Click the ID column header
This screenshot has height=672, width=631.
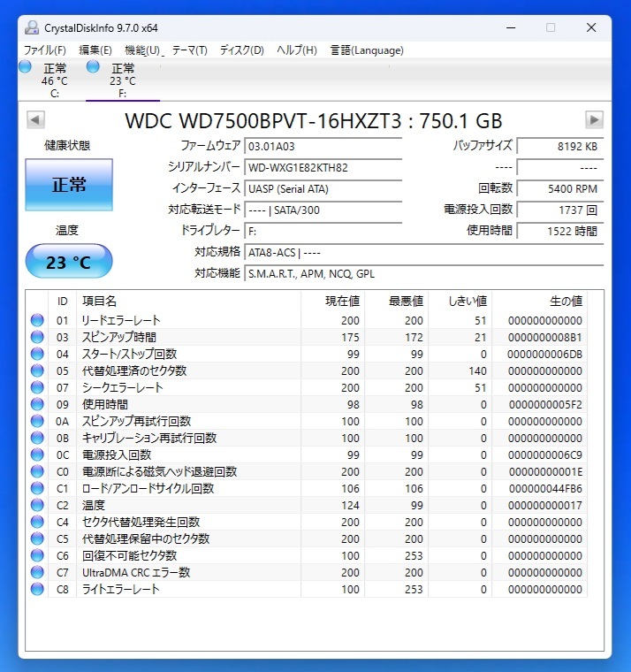[x=63, y=302]
